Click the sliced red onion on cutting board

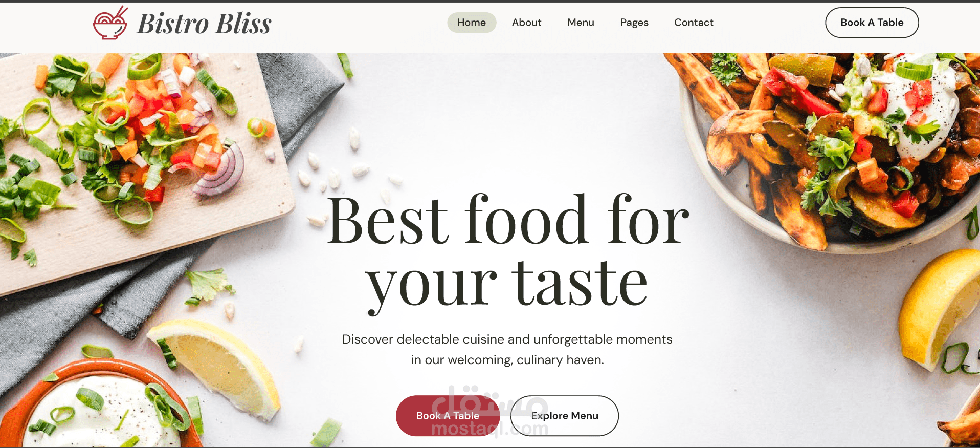tap(221, 172)
